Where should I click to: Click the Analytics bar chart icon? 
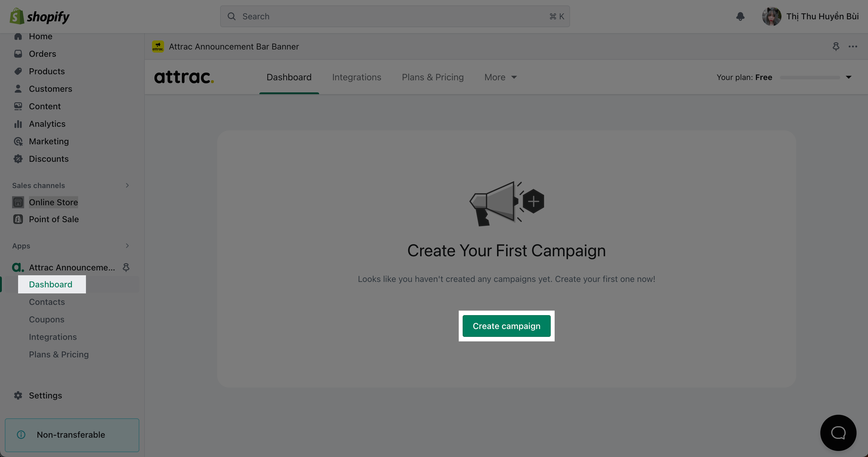click(18, 124)
